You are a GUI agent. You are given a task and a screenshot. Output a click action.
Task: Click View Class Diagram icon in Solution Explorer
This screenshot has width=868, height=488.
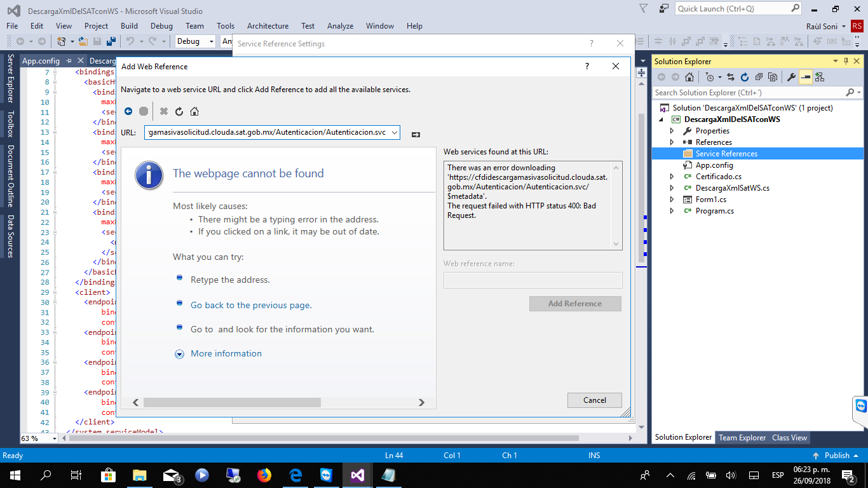coord(820,77)
